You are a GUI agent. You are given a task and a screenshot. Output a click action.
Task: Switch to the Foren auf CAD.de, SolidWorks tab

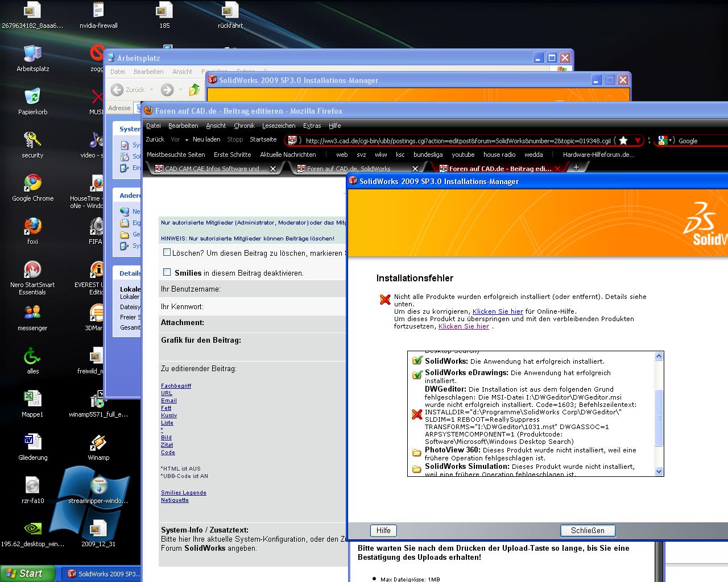(349, 169)
